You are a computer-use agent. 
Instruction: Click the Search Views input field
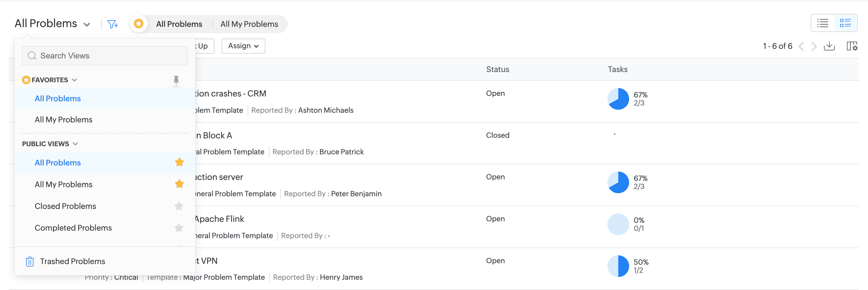pos(105,56)
